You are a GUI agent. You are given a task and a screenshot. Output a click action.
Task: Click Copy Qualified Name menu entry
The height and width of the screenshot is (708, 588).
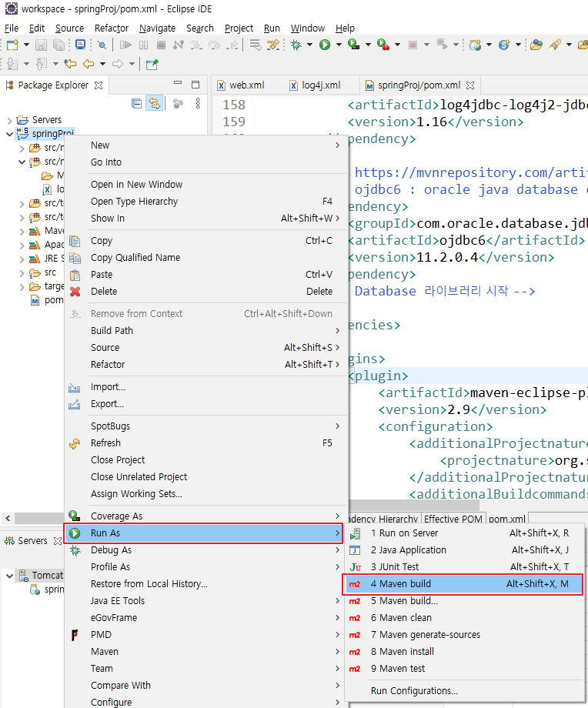click(205, 258)
